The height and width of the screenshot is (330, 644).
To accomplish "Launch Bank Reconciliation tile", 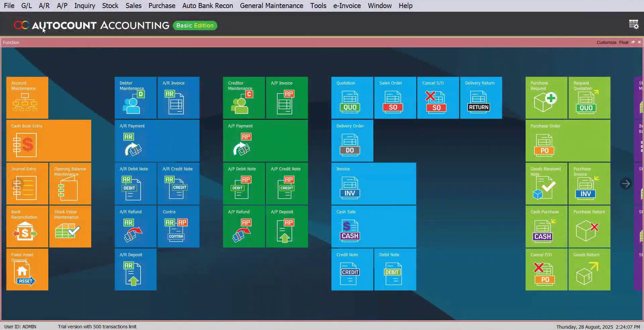I will pos(27,226).
